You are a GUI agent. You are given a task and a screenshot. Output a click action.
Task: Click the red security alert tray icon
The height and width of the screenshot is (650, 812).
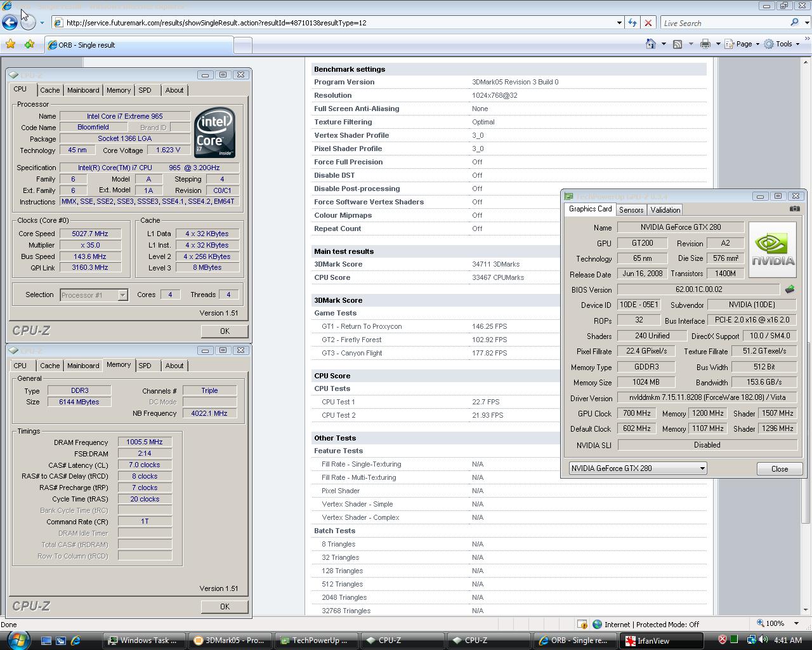point(722,640)
